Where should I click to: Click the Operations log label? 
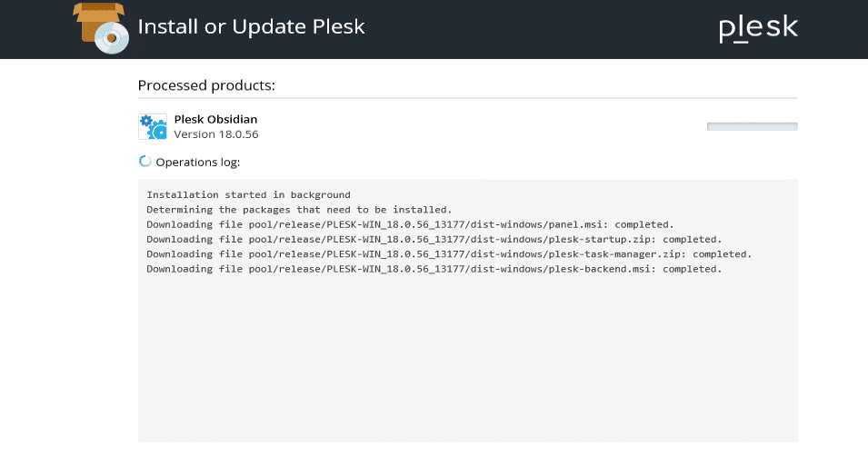pyautogui.click(x=197, y=163)
